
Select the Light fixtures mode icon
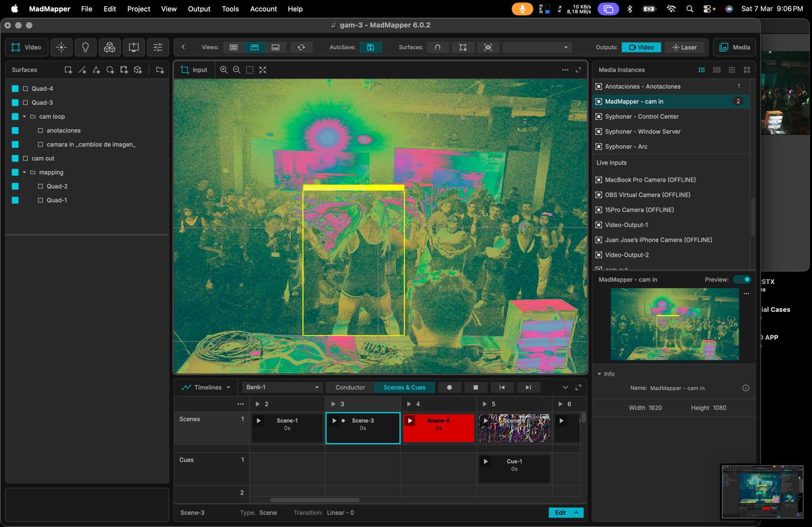(x=61, y=47)
